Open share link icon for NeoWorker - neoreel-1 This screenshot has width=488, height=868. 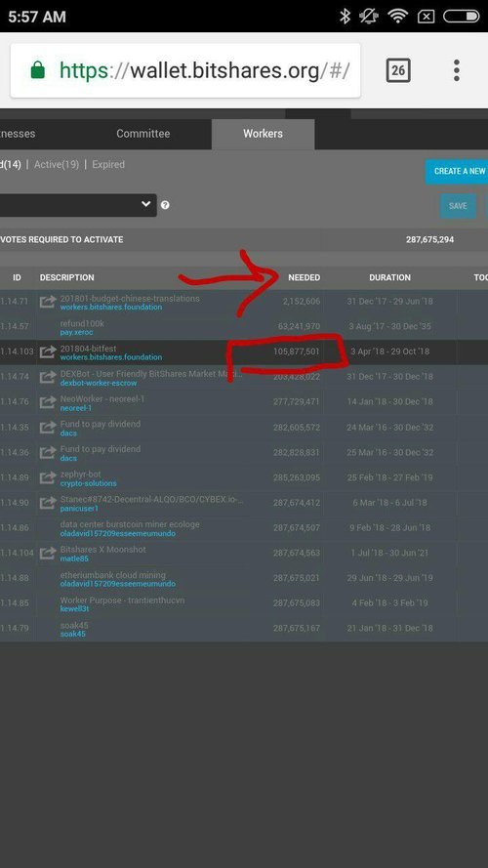point(48,402)
